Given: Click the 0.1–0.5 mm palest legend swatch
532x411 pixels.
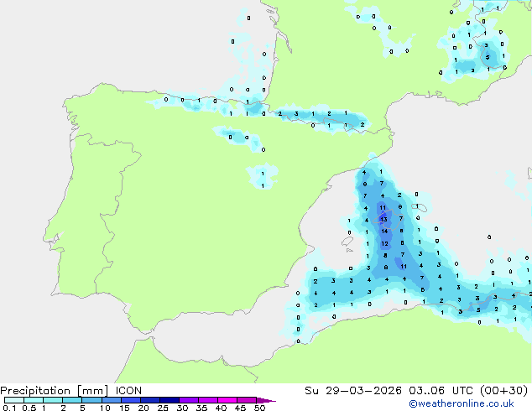Looking at the screenshot, I should pyautogui.click(x=14, y=400).
